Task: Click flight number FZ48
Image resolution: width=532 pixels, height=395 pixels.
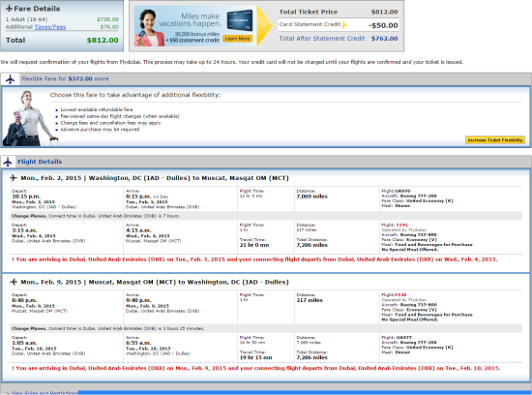Action: point(400,295)
